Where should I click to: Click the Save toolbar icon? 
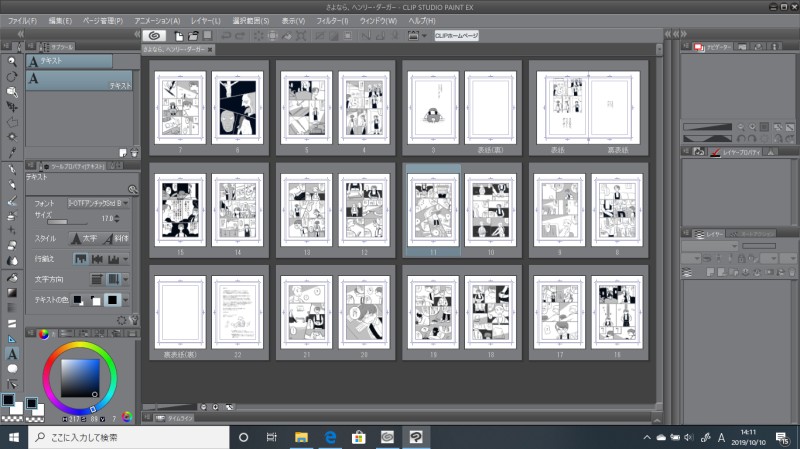[208, 35]
